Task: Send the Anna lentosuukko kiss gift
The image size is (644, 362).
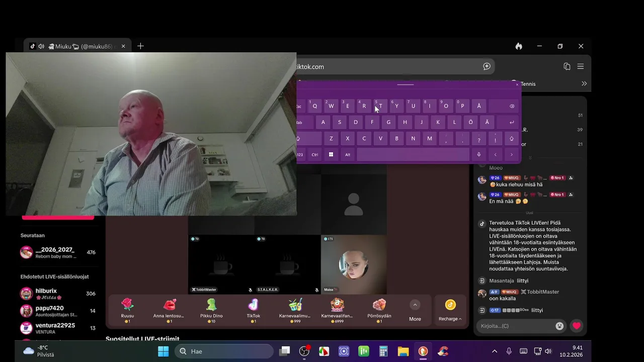Action: click(169, 310)
